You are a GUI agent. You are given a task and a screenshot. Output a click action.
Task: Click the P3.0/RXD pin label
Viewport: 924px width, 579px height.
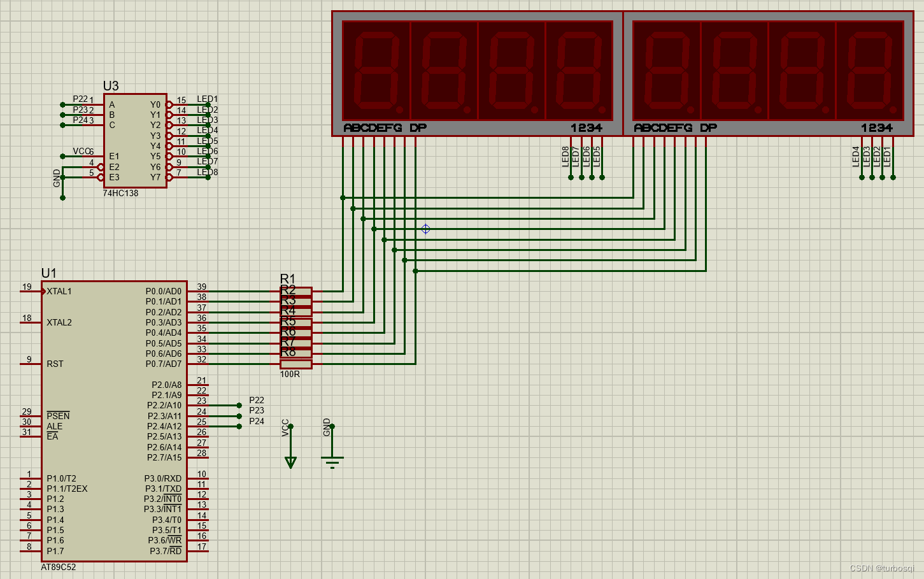[x=163, y=478]
